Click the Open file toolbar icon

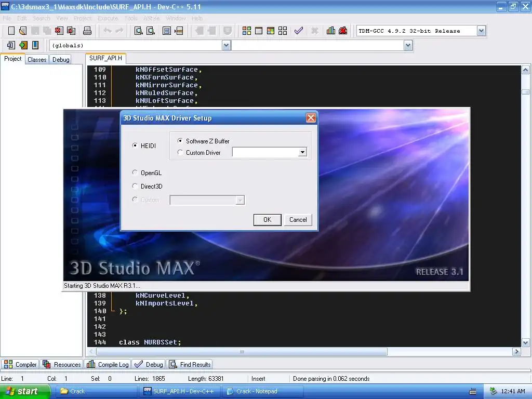click(23, 31)
